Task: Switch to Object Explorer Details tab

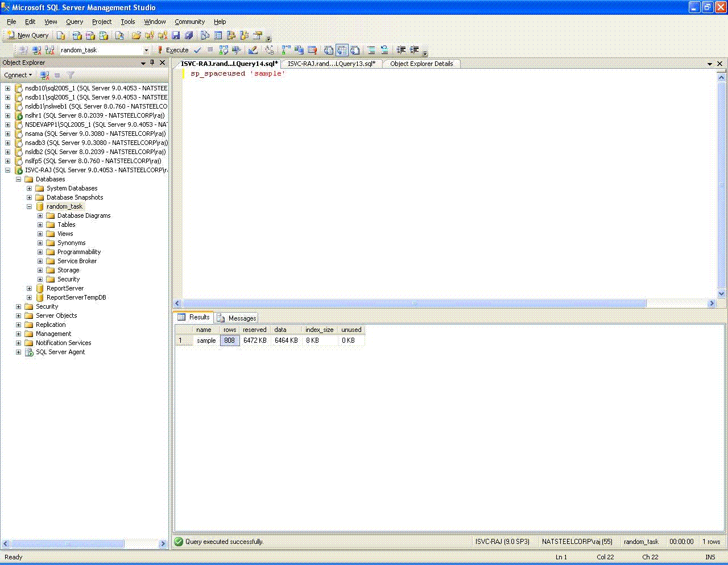Action: pyautogui.click(x=421, y=64)
